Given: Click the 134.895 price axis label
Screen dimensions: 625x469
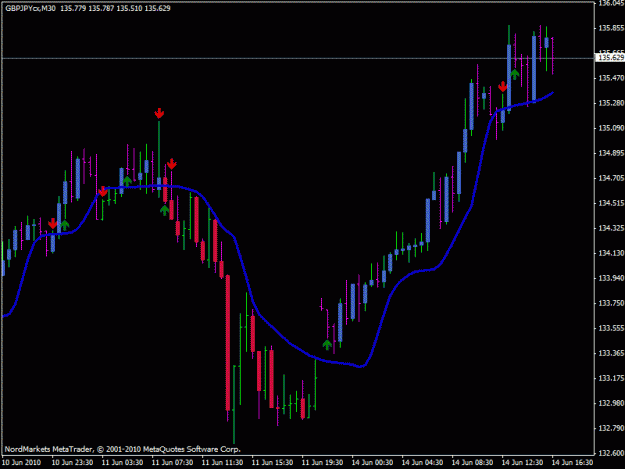Looking at the screenshot, I should coord(611,153).
